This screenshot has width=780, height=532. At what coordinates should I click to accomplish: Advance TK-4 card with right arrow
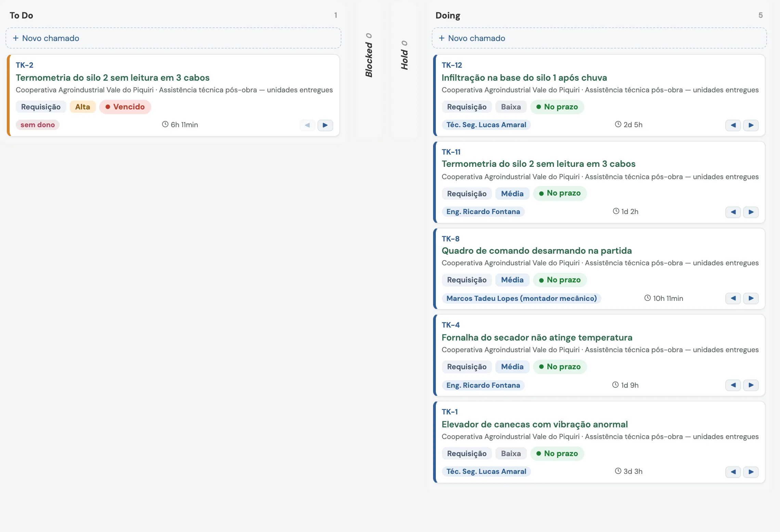[751, 385]
